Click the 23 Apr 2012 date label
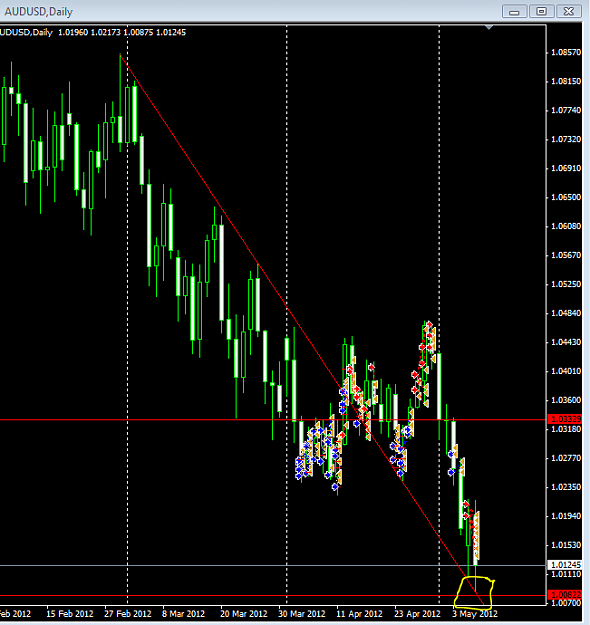The image size is (590, 625). [x=417, y=613]
